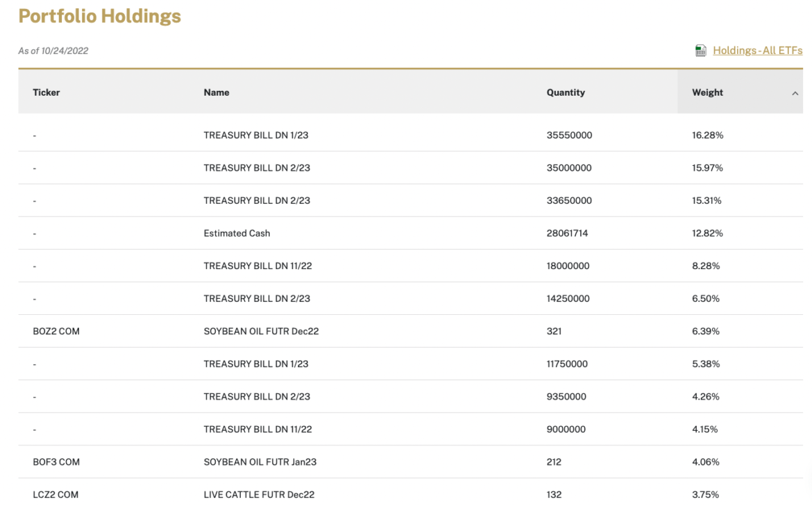Click the sort chevron on the Weight column
The image size is (812, 505).
tap(795, 92)
